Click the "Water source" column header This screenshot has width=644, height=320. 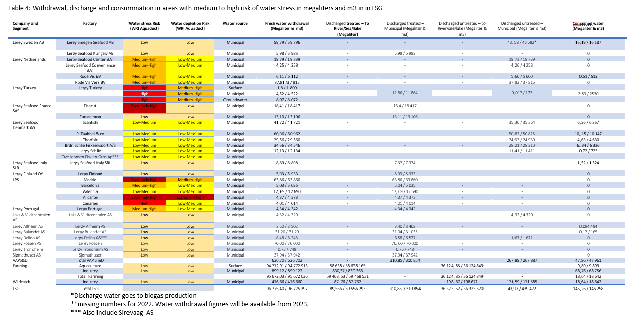click(235, 23)
